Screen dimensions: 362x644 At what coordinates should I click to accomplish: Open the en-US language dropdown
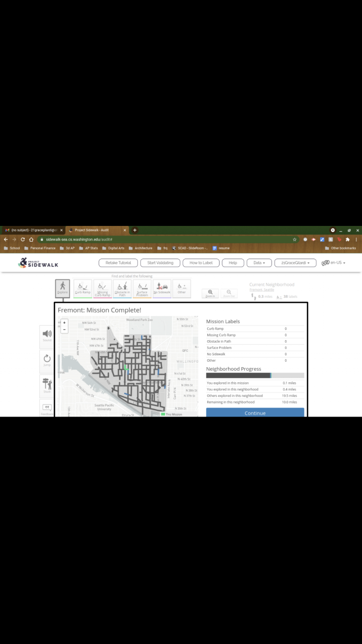coord(337,263)
